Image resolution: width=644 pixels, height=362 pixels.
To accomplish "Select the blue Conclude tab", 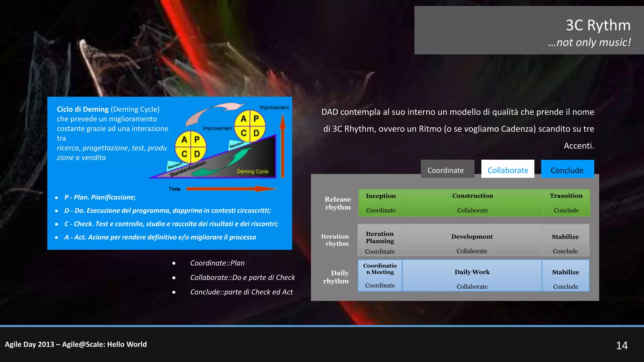I will tap(568, 169).
